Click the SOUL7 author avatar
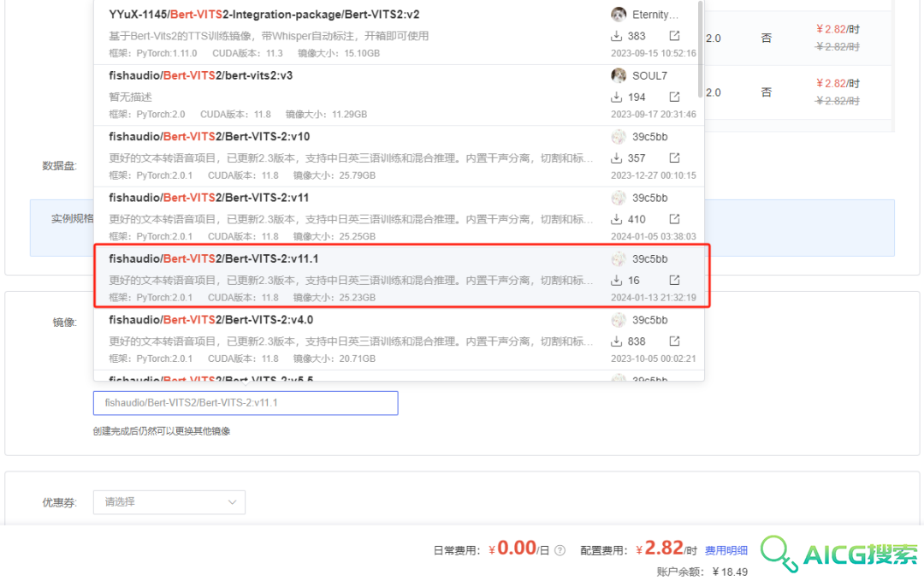Viewport: 924px width, 581px height. coord(619,75)
